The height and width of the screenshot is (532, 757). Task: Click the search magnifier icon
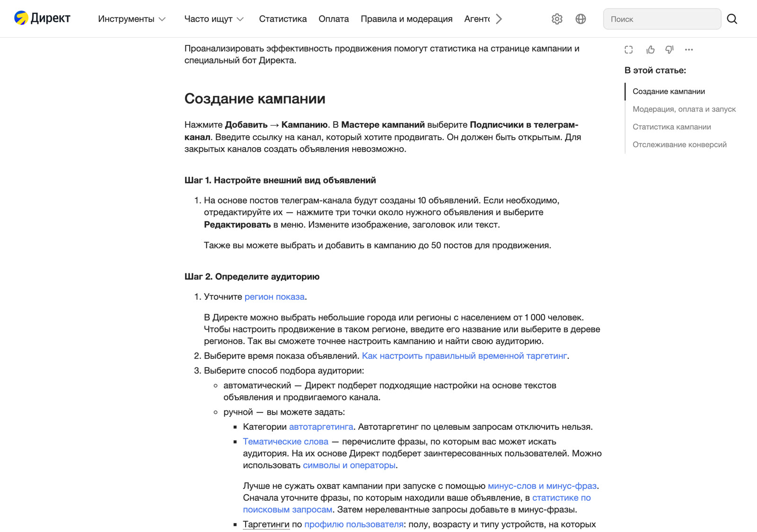(x=732, y=19)
